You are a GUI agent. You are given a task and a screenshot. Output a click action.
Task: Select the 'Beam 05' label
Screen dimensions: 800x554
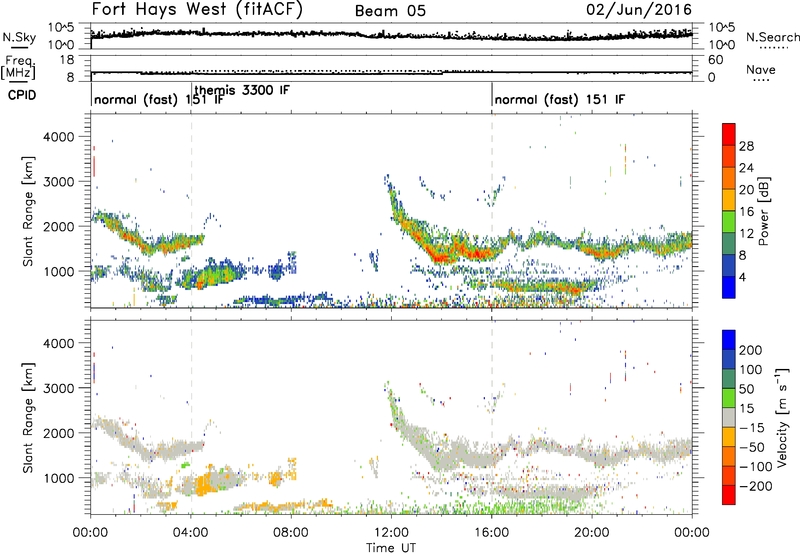pyautogui.click(x=390, y=11)
